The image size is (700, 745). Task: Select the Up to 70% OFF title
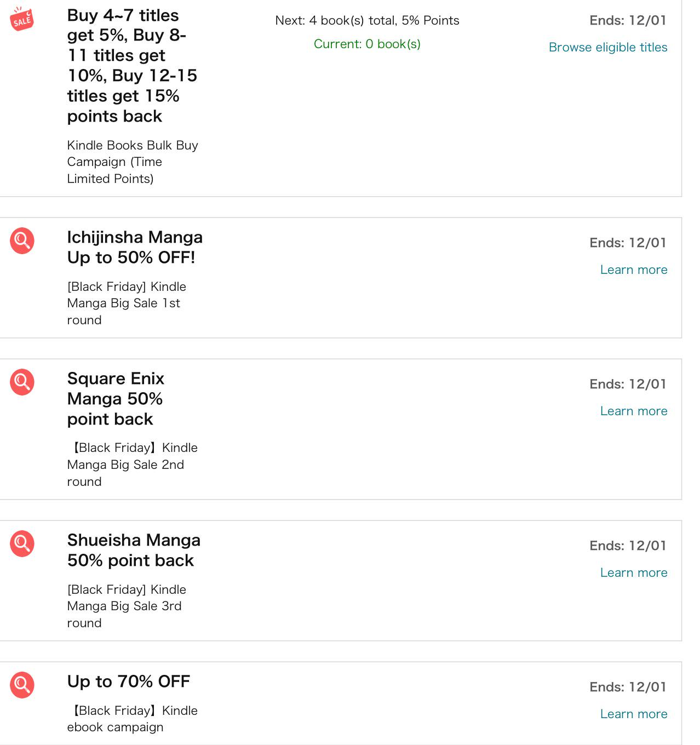(129, 681)
